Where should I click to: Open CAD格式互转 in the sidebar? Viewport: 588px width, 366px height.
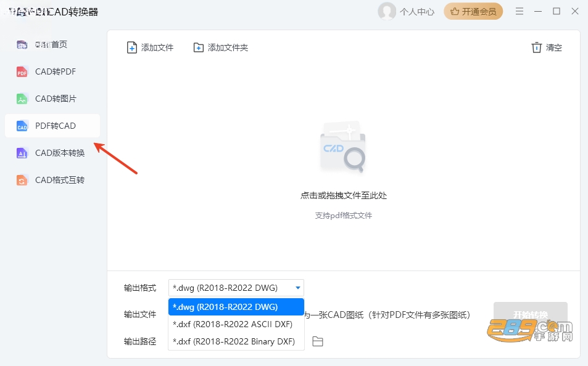tap(52, 180)
